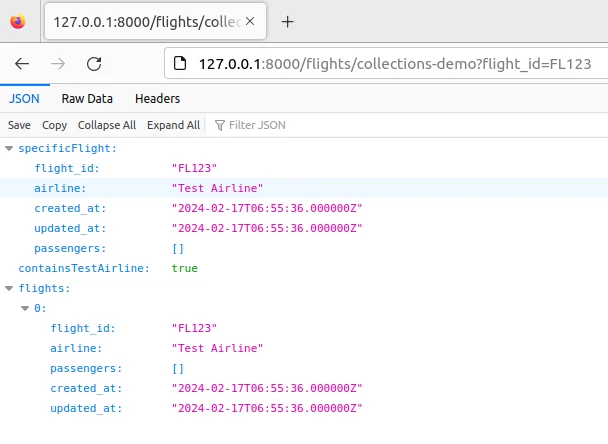Go back using the back arrow
The height and width of the screenshot is (444, 608).
tap(22, 63)
